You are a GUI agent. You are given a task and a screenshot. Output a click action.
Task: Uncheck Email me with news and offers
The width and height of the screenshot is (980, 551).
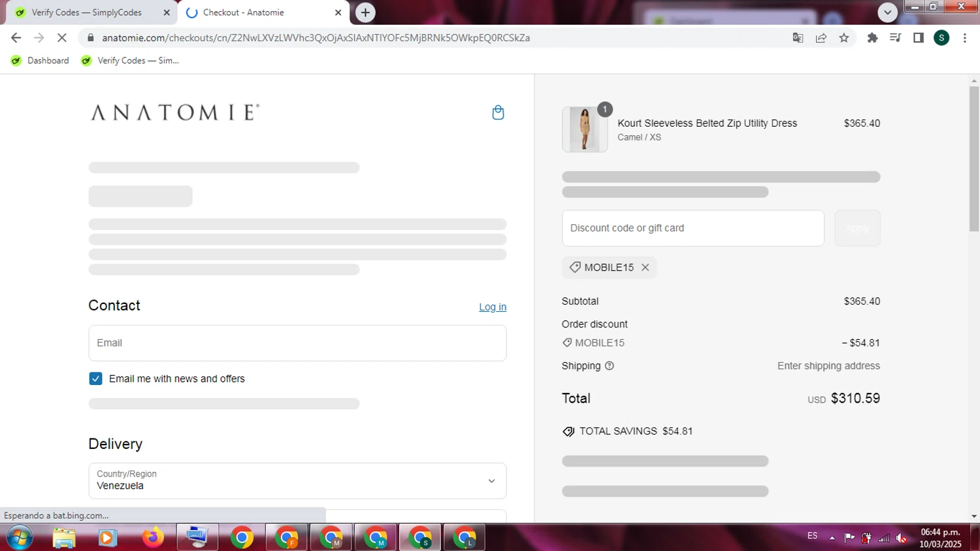click(95, 379)
